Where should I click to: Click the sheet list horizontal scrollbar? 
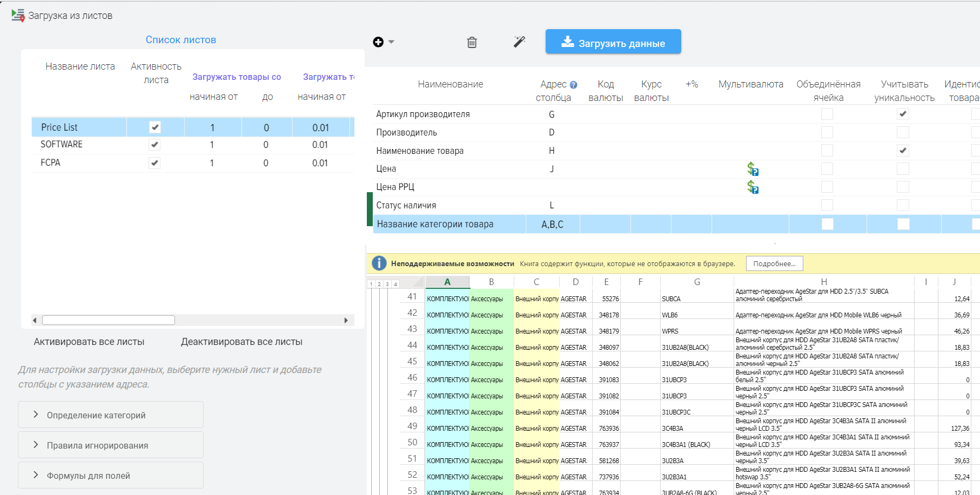pyautogui.click(x=108, y=321)
